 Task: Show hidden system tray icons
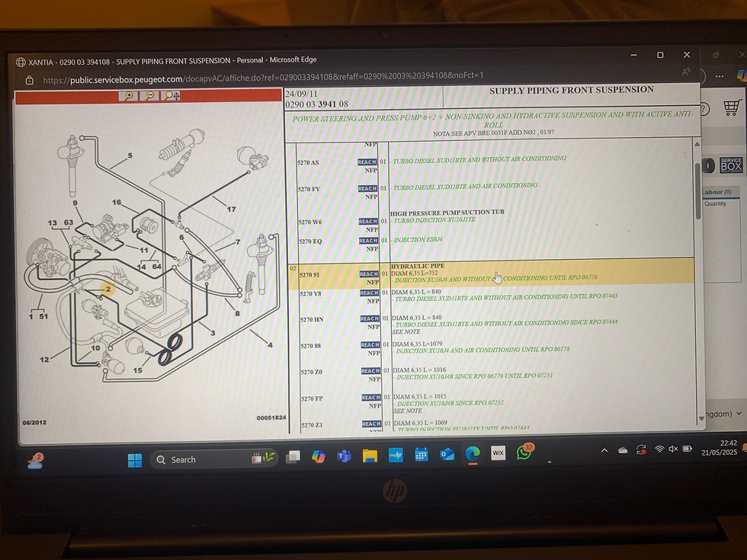coord(604,450)
